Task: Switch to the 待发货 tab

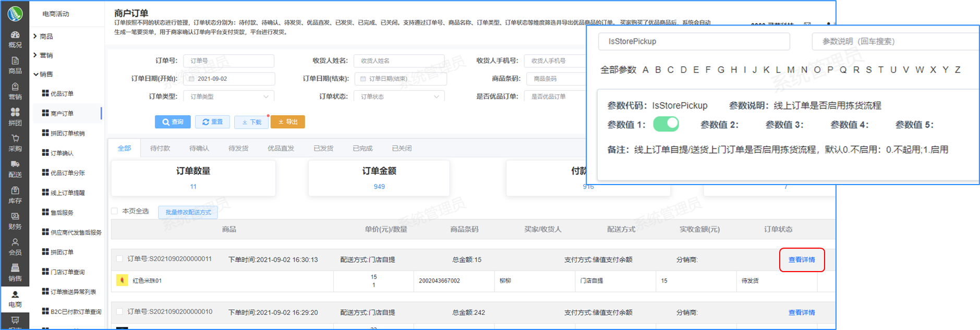Action: [x=238, y=149]
